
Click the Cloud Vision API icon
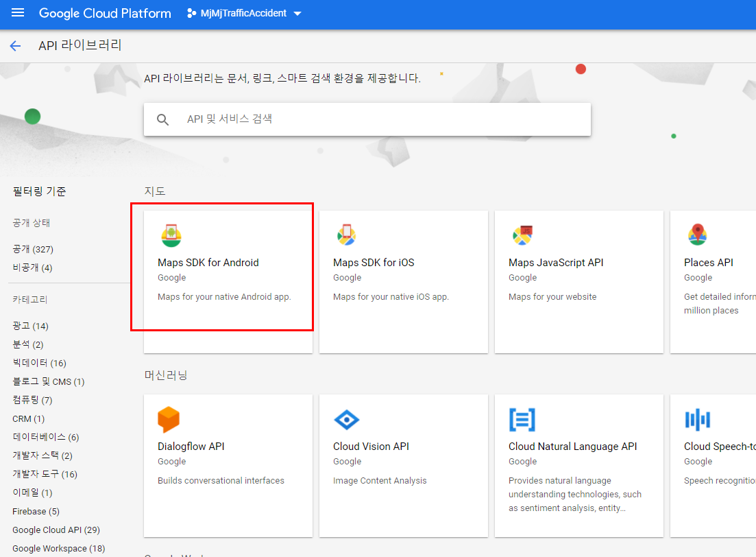[347, 420]
